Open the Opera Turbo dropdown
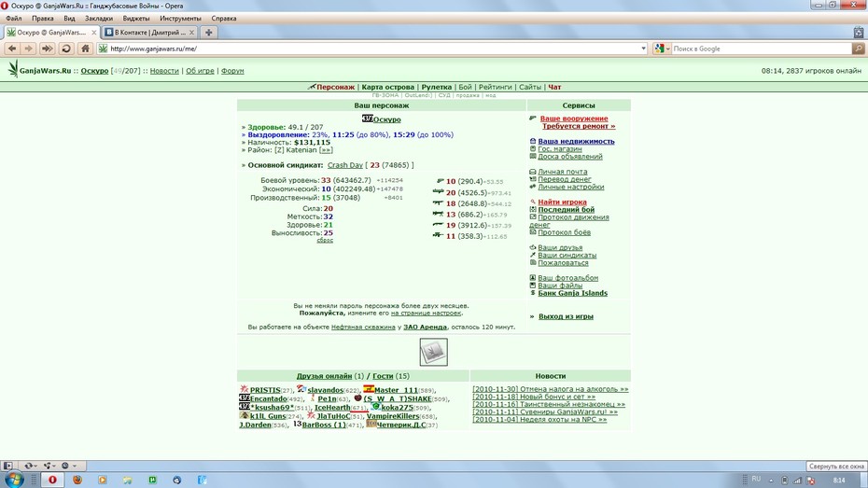Screen dimensions: 868x488 pyautogui.click(x=69, y=466)
